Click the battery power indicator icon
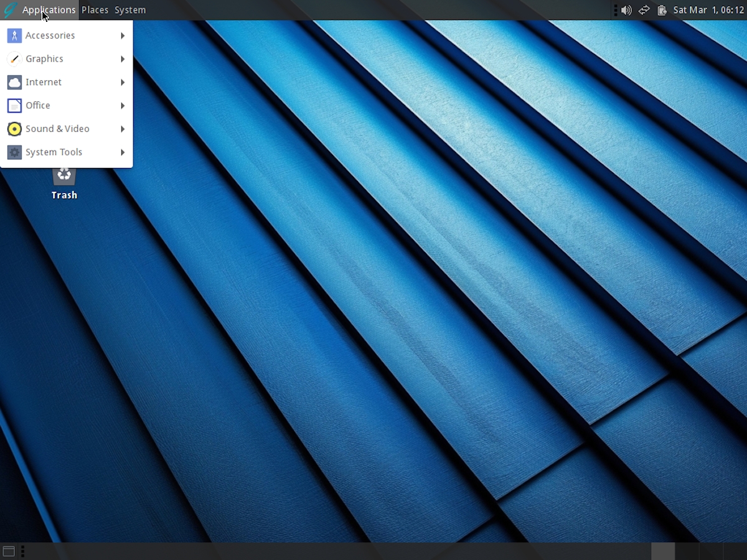The width and height of the screenshot is (747, 560). click(x=662, y=10)
